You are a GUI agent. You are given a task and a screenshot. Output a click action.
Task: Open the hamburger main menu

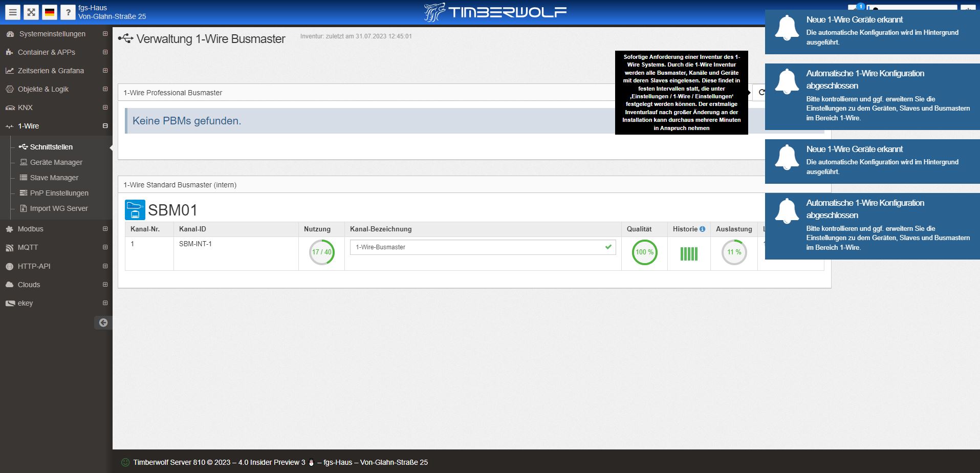click(13, 12)
